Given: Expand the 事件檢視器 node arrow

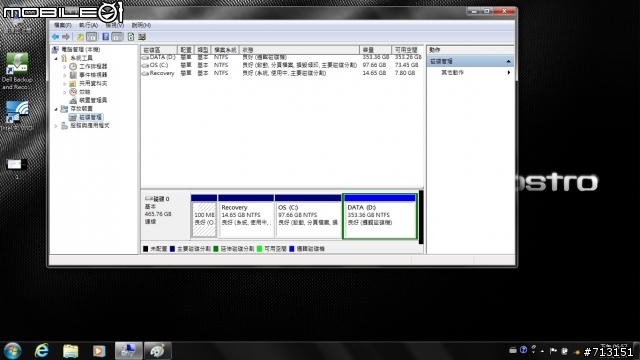Looking at the screenshot, I should tap(65, 75).
